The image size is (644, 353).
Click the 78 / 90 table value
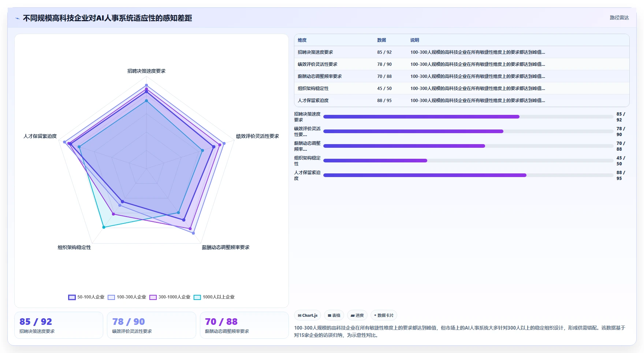tap(384, 64)
